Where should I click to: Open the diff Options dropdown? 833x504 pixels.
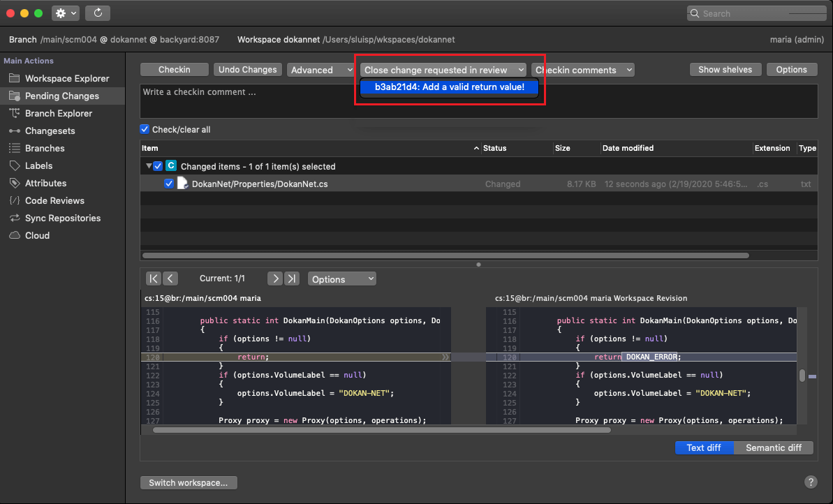[341, 279]
